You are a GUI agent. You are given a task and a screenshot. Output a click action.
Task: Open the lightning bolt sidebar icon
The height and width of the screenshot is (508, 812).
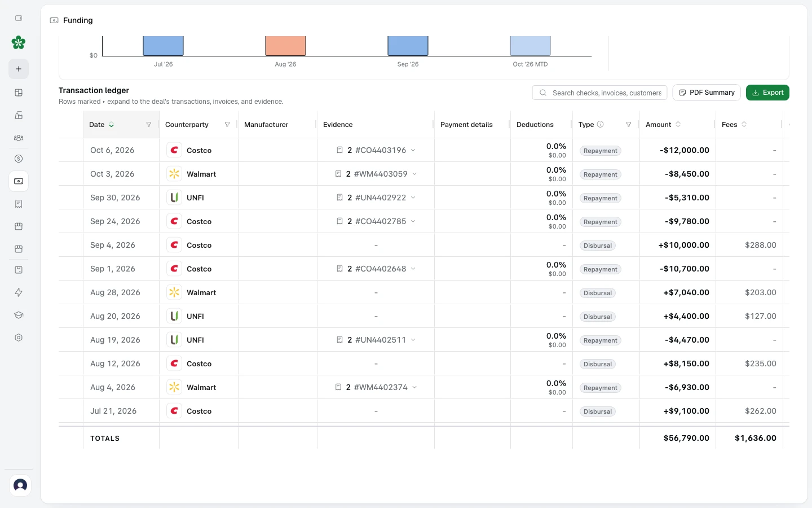coord(19,292)
